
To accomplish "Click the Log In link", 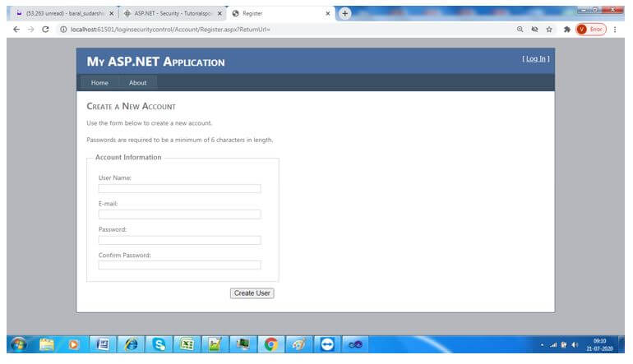I will pyautogui.click(x=536, y=59).
